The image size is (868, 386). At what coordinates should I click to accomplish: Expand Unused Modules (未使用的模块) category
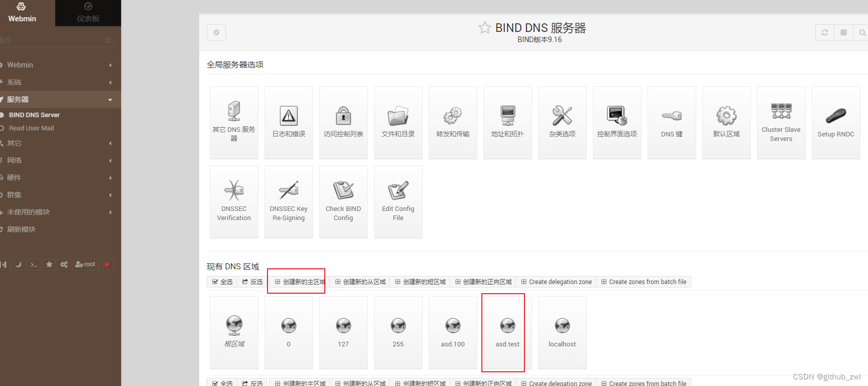click(x=60, y=212)
